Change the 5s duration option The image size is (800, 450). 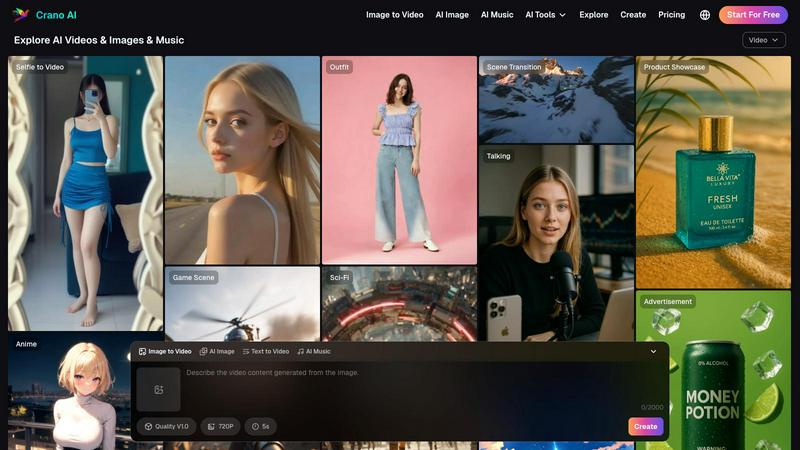[260, 426]
